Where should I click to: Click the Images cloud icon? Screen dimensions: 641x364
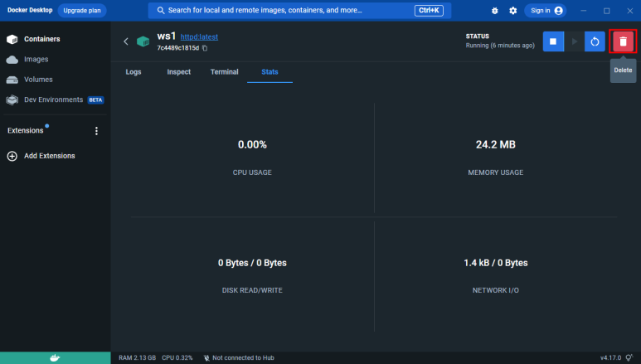12,60
